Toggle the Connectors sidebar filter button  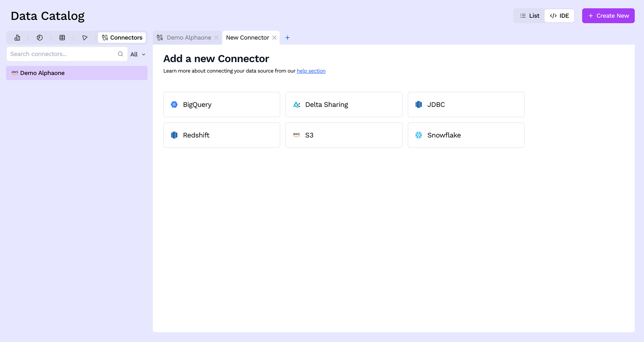coord(122,37)
